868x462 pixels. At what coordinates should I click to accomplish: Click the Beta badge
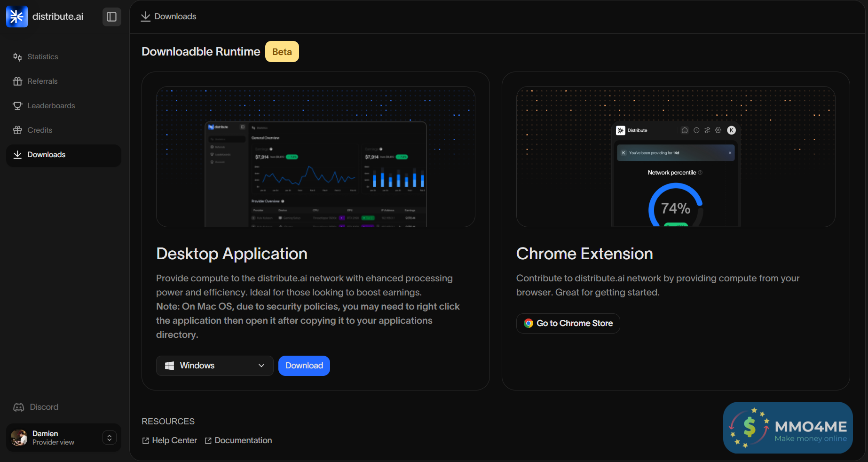click(282, 52)
